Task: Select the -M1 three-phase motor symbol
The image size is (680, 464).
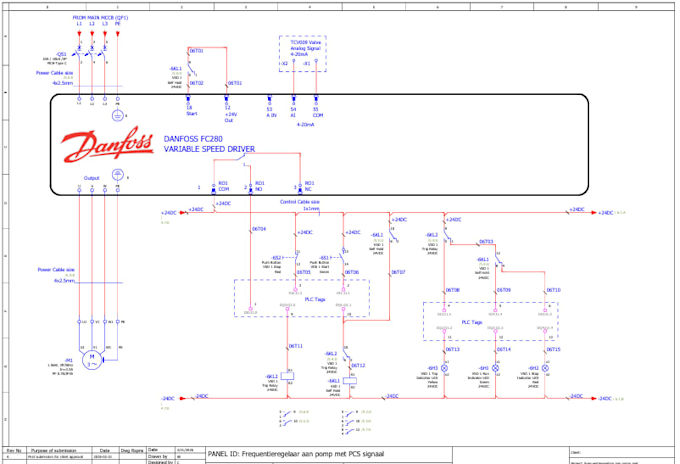Action: pyautogui.click(x=92, y=360)
